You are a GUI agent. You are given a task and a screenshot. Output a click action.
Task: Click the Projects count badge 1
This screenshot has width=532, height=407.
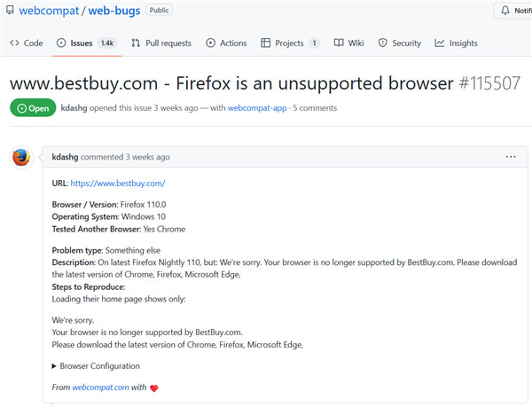pos(314,43)
